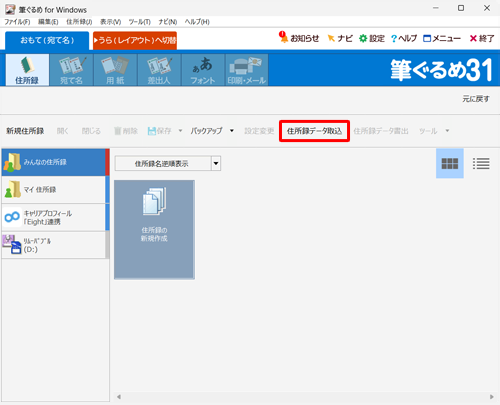Image resolution: width=500 pixels, height=405 pixels.
Task: Click the 筆ぐるめ app icon in title bar
Action: [10, 9]
